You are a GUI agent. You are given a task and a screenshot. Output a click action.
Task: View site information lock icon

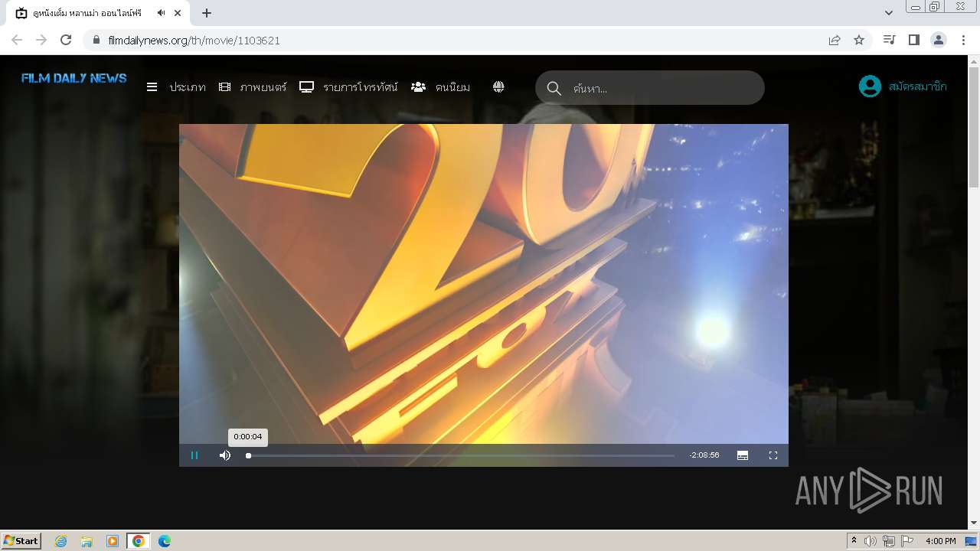[x=96, y=40]
